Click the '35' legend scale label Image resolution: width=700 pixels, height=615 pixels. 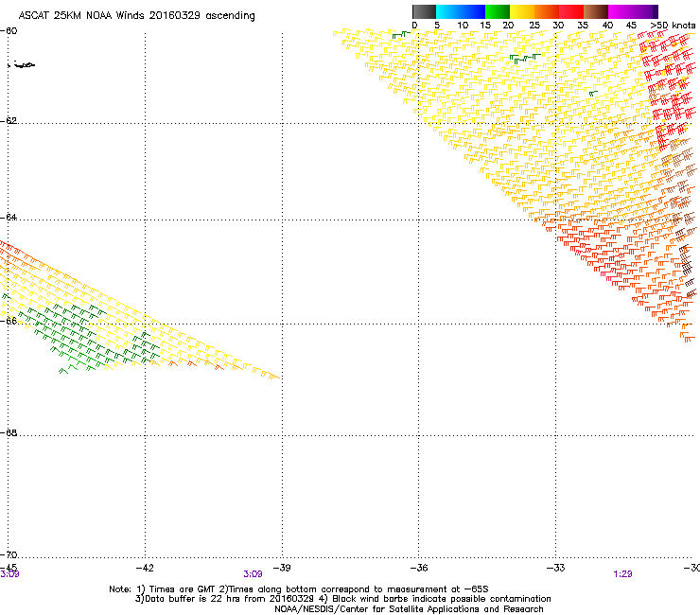[583, 26]
